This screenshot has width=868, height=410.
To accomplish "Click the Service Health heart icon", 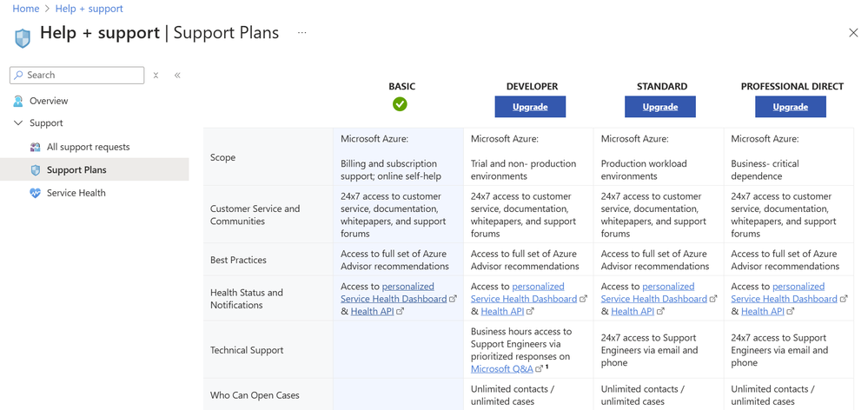I will point(35,193).
